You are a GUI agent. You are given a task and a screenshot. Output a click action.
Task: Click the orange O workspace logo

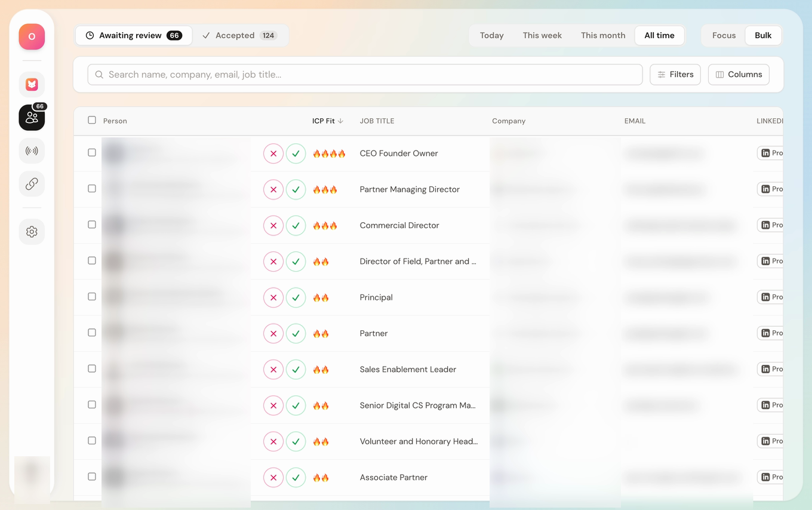[32, 37]
